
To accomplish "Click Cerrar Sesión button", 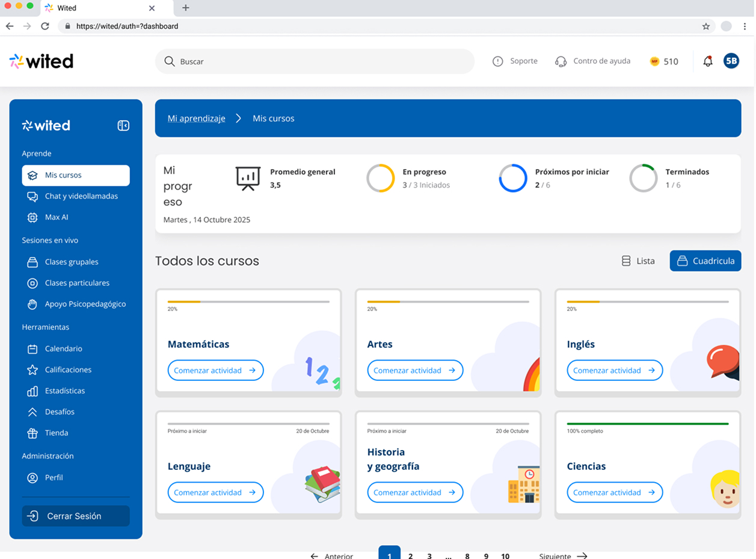I will [76, 516].
